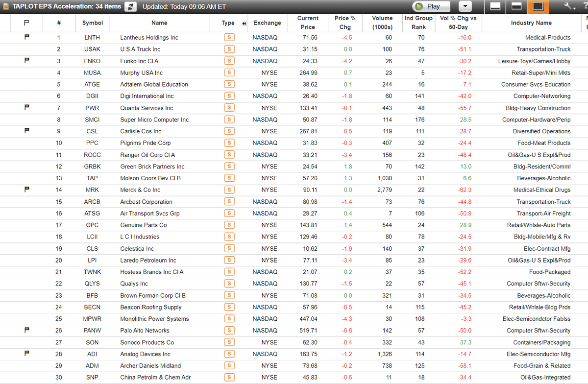
Task: Toggle the flag on ADI row
Action: (27, 354)
